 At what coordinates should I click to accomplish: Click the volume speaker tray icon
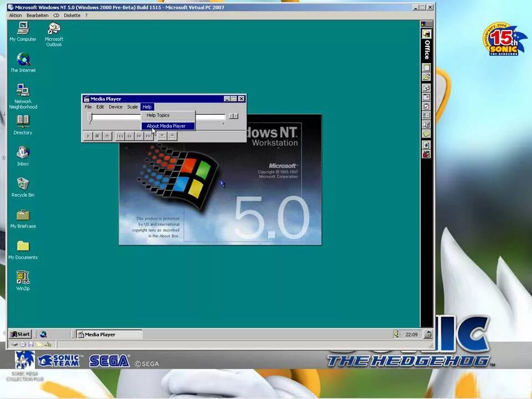(x=397, y=334)
